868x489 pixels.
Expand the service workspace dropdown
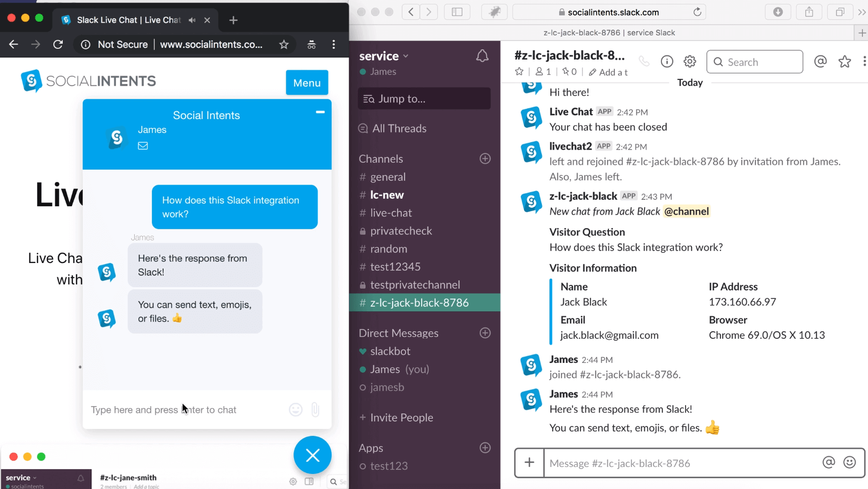pos(384,56)
